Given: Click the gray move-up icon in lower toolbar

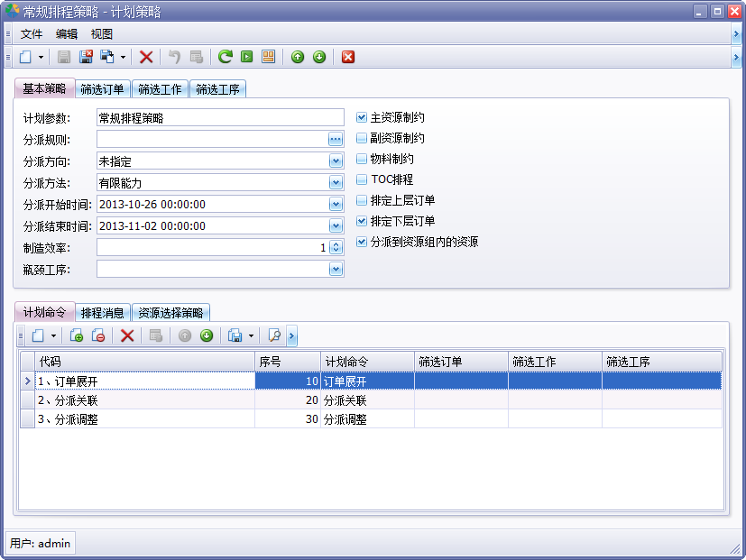Looking at the screenshot, I should tap(185, 335).
